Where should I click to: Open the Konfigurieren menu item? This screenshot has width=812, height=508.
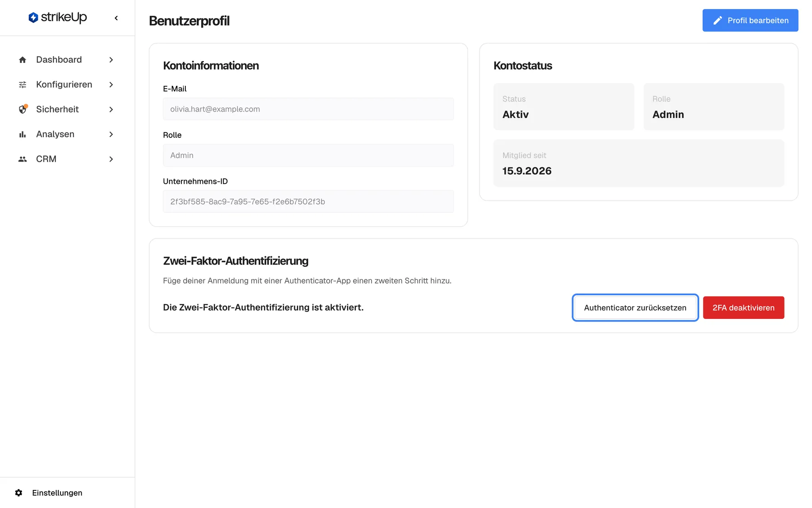(x=67, y=84)
